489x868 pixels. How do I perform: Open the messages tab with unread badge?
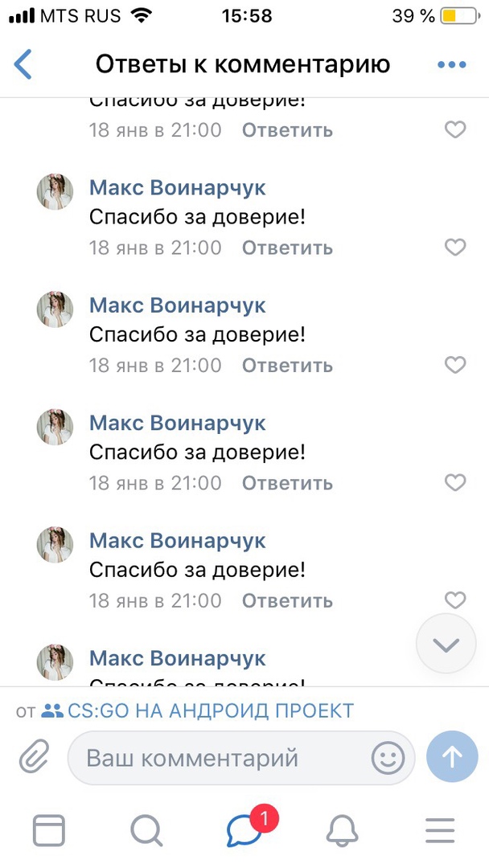(244, 829)
